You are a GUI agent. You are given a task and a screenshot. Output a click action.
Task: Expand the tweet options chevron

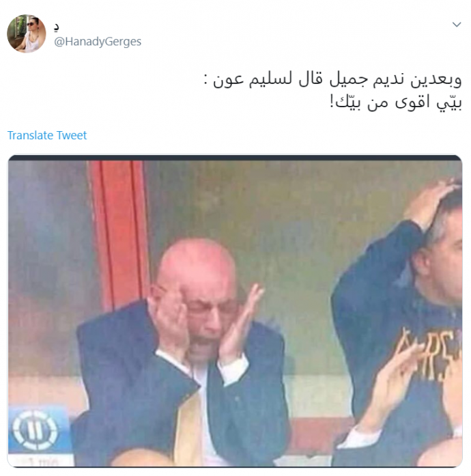[x=457, y=25]
